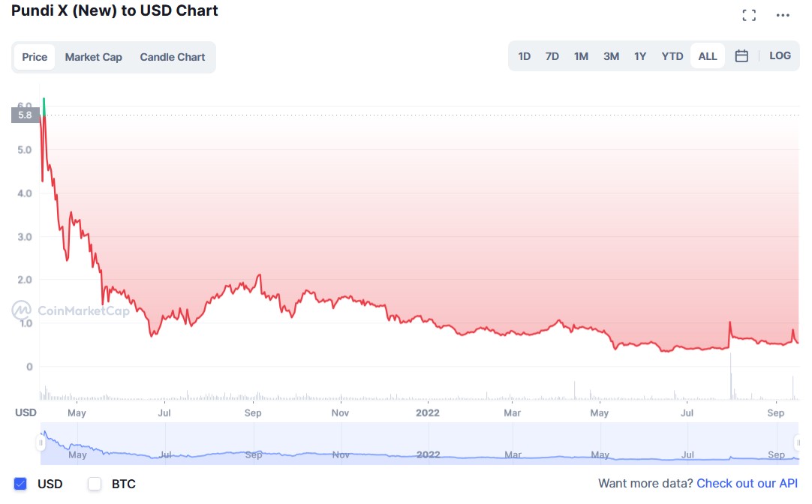Open the Check out our API link
The height and width of the screenshot is (504, 812).
(747, 484)
